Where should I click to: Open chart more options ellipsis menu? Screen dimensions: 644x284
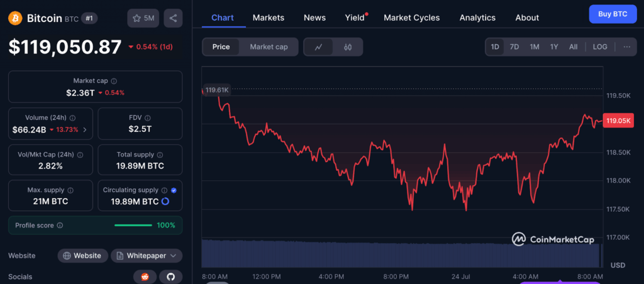click(626, 47)
